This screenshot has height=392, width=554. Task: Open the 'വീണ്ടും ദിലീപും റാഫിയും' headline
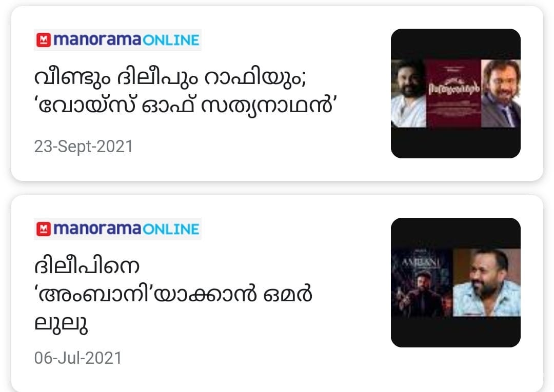pos(170,78)
